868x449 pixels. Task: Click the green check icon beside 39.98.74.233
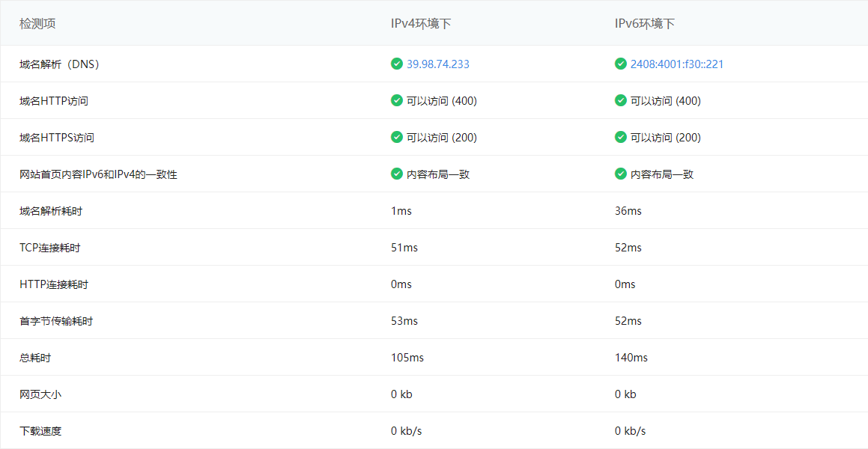[x=396, y=64]
